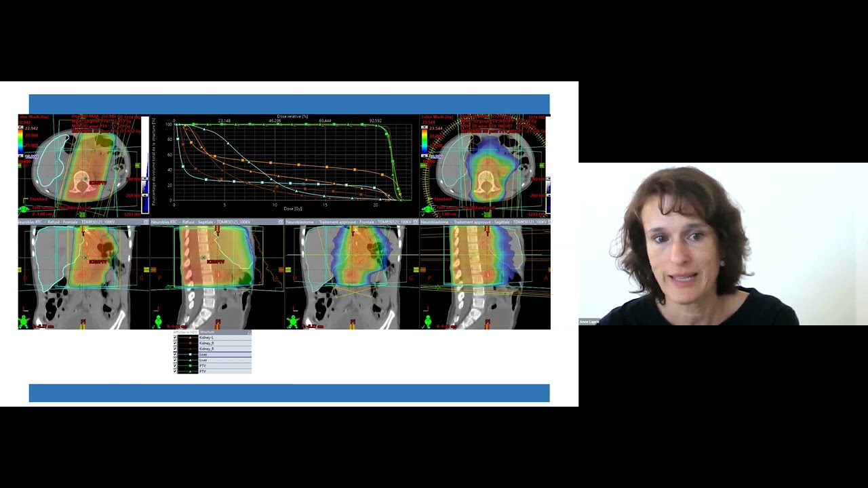The height and width of the screenshot is (488, 868).
Task: Click Dose [Gy] axis label on DVH
Action: 293,208
